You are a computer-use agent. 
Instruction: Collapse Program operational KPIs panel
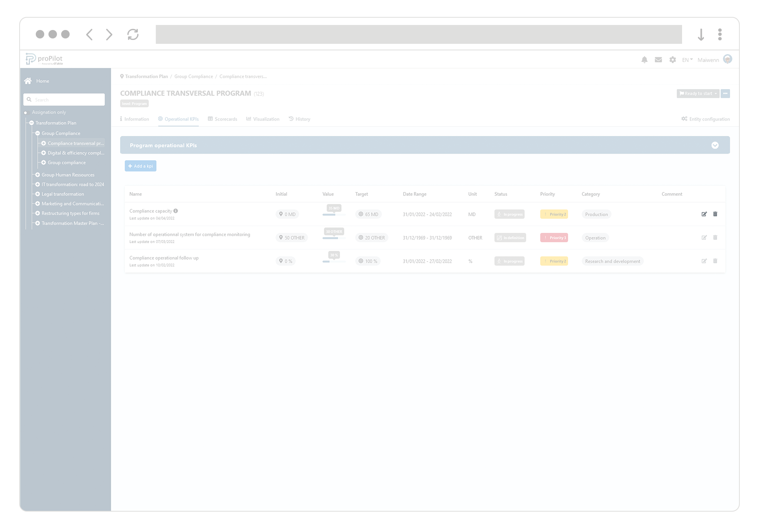point(715,145)
